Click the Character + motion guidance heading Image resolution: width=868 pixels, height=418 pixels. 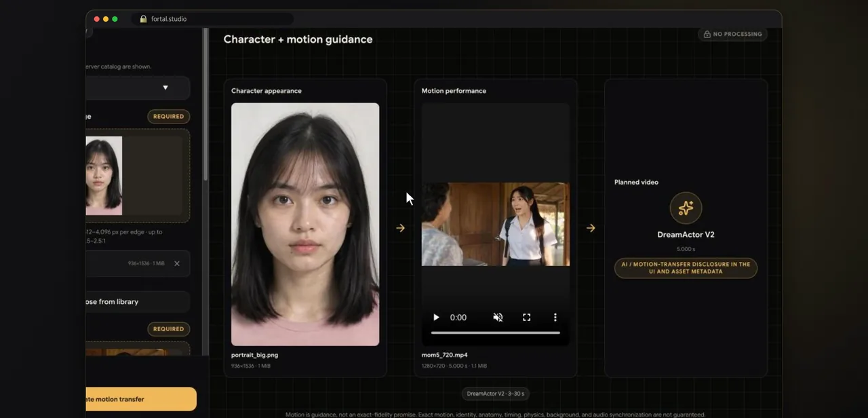pyautogui.click(x=298, y=39)
